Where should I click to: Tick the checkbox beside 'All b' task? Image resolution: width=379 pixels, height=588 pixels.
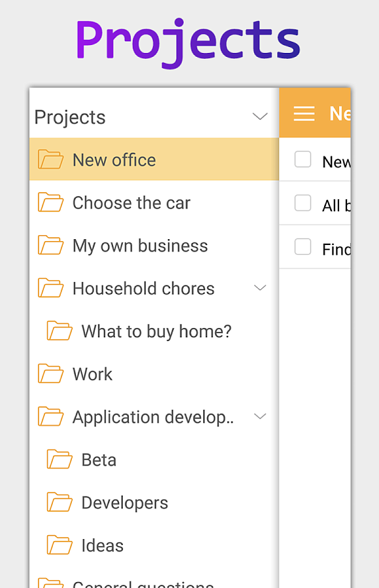point(303,203)
